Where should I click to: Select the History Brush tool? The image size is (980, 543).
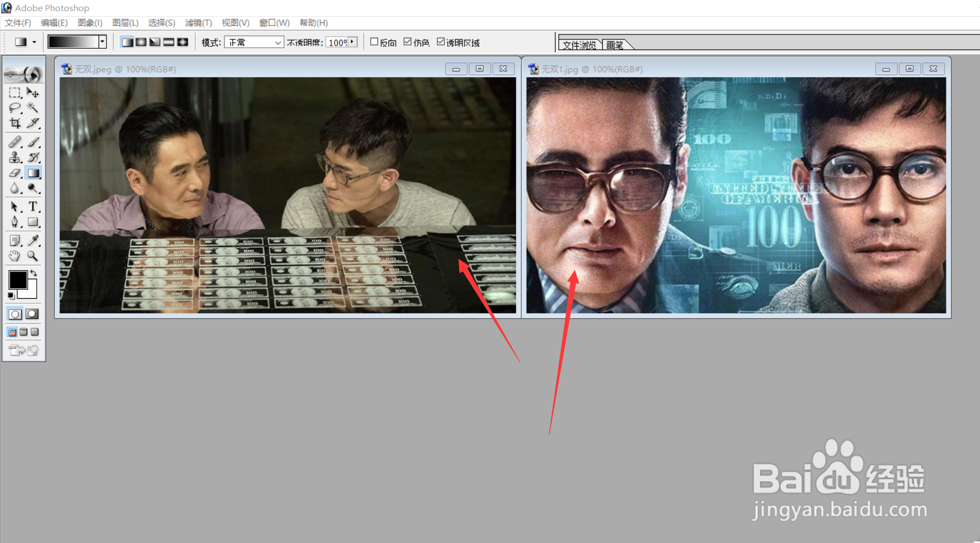click(x=33, y=158)
